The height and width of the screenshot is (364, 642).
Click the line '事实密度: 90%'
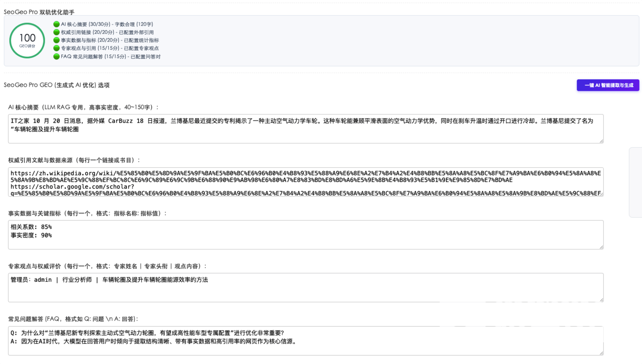pos(31,235)
